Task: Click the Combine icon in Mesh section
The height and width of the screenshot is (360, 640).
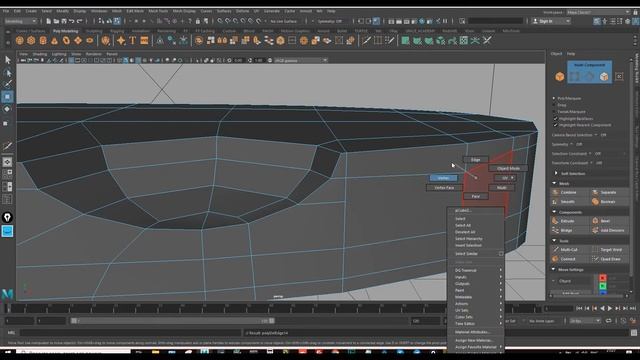Action: tap(556, 192)
